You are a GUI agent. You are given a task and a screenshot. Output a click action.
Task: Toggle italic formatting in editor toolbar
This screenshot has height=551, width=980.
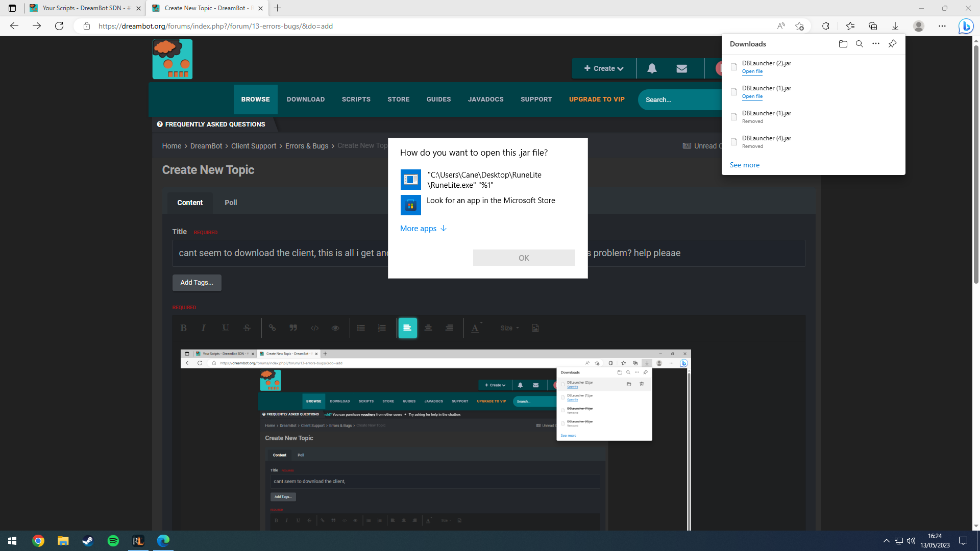[204, 328]
